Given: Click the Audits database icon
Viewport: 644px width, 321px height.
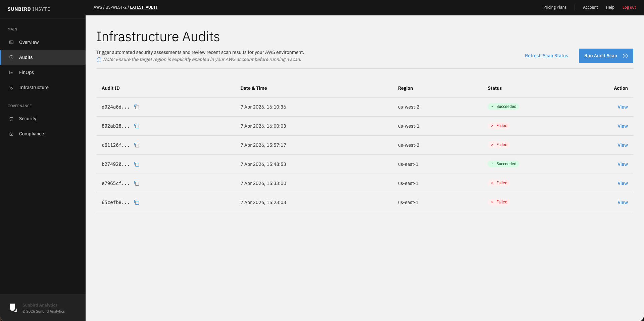Looking at the screenshot, I should click(11, 57).
